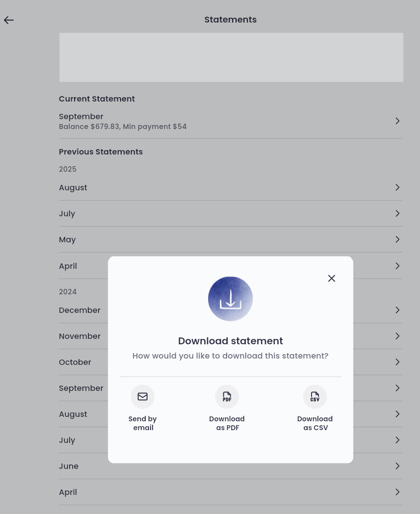This screenshot has height=514, width=420.
Task: Open the November 2024 statement
Action: click(x=230, y=336)
